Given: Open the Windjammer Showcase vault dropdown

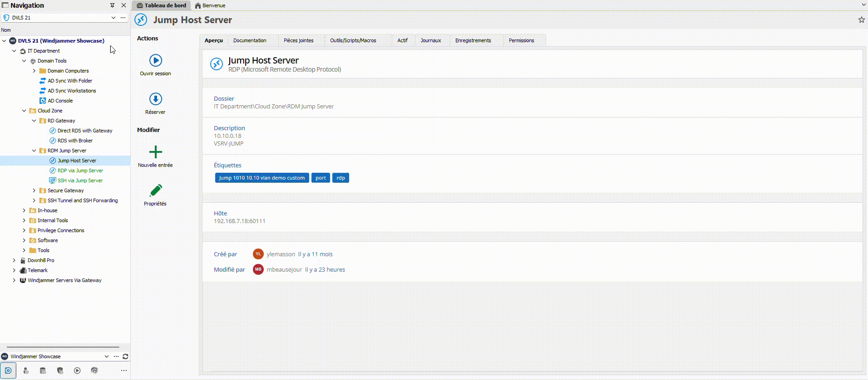Looking at the screenshot, I should pyautogui.click(x=107, y=356).
